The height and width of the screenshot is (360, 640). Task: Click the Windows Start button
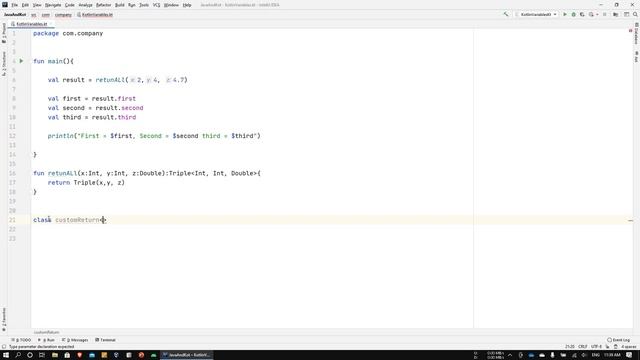click(6, 355)
